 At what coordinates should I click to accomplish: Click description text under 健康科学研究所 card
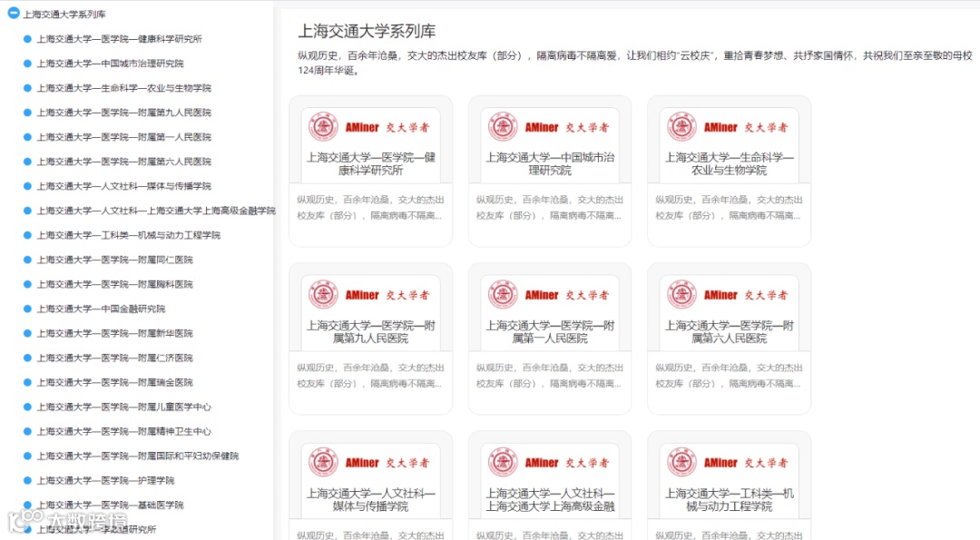370,208
